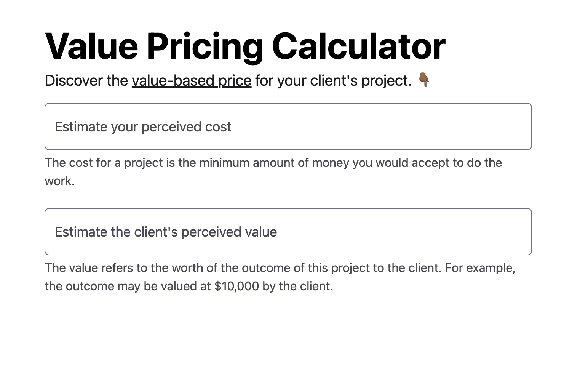
Task: Click the perceived cost input field
Action: coord(288,126)
